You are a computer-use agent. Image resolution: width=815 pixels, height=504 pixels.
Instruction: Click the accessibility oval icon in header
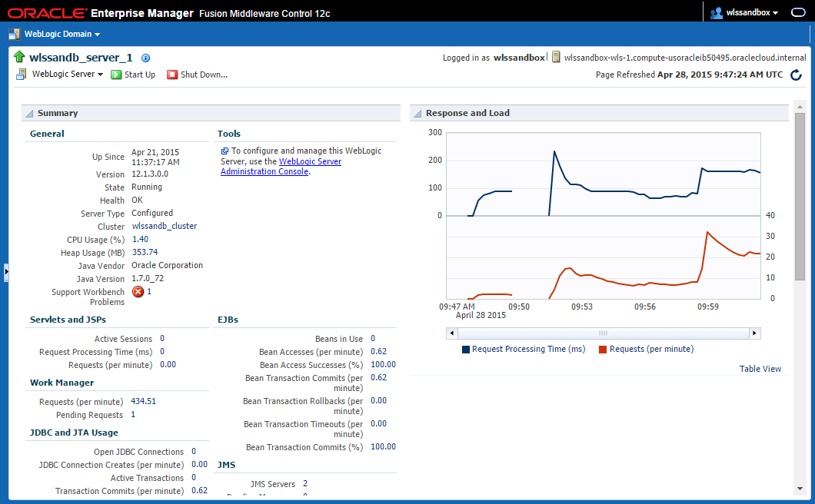point(798,12)
